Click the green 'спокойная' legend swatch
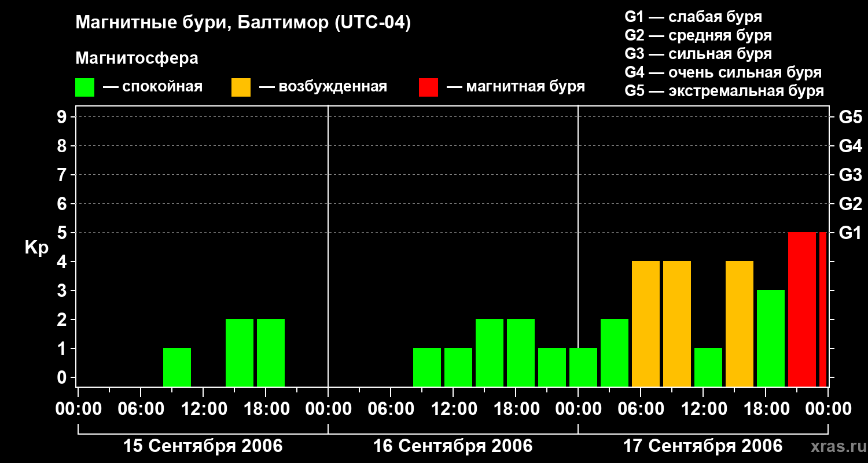This screenshot has height=463, width=868. (84, 87)
